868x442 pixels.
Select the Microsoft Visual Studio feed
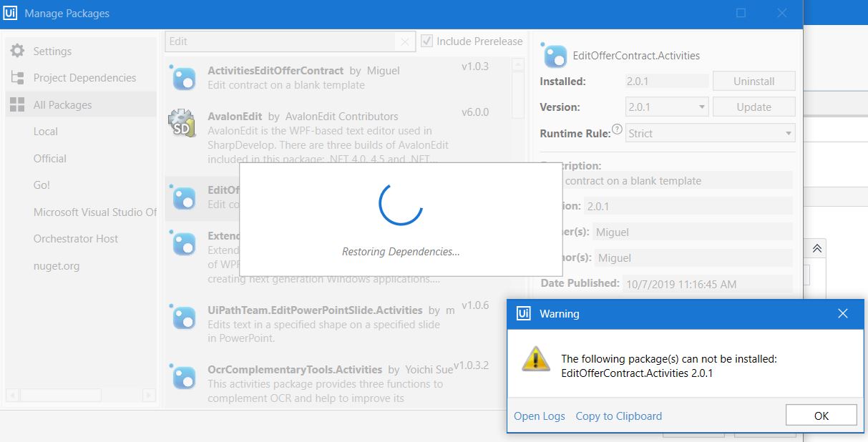94,212
